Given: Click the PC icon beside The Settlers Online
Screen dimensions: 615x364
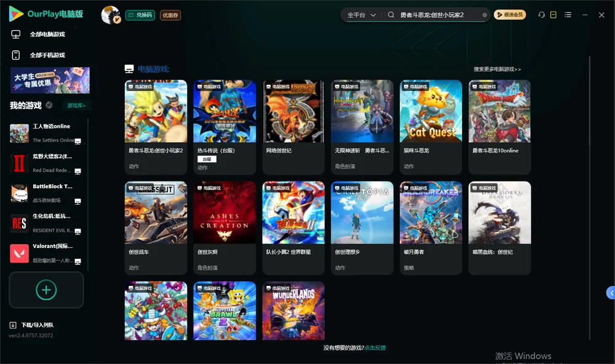Looking at the screenshot, I should pyautogui.click(x=77, y=141).
